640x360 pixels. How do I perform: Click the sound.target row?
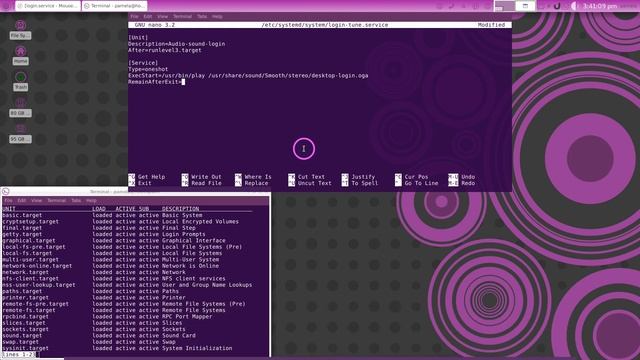click(x=99, y=336)
